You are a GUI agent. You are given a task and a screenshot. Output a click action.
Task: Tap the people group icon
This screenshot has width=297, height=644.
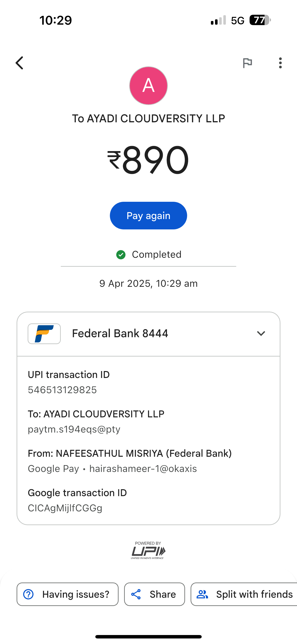[202, 594]
